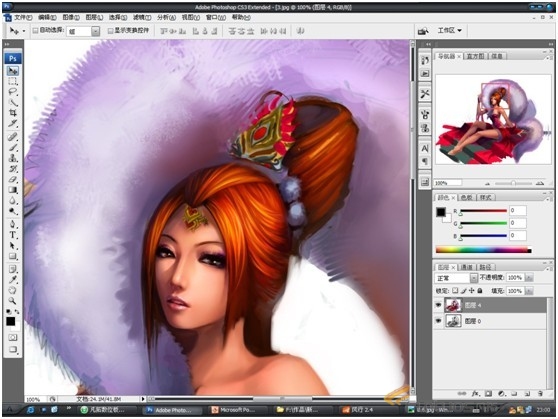
Task: Open the Navigator panel options menu
Action: (548, 57)
